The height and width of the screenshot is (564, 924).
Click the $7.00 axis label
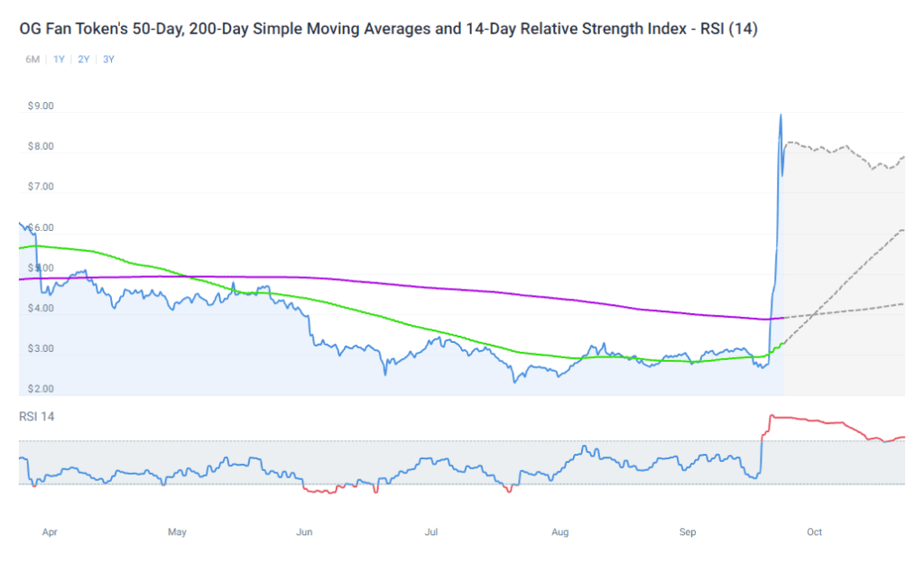(41, 187)
